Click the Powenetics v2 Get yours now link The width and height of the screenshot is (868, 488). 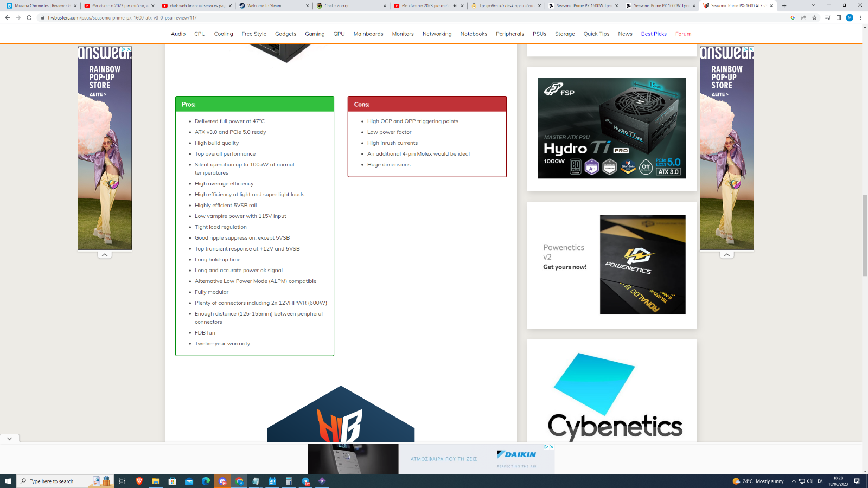click(x=565, y=267)
